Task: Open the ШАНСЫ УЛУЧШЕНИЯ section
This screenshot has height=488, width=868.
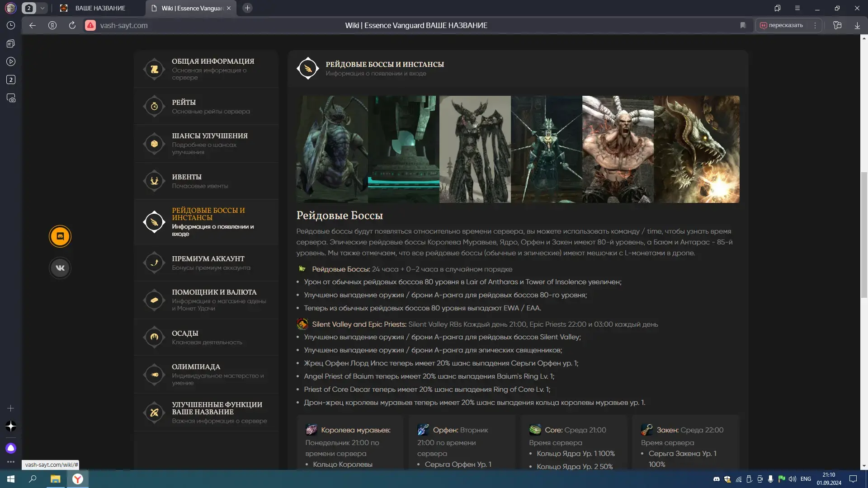Action: pos(206,144)
